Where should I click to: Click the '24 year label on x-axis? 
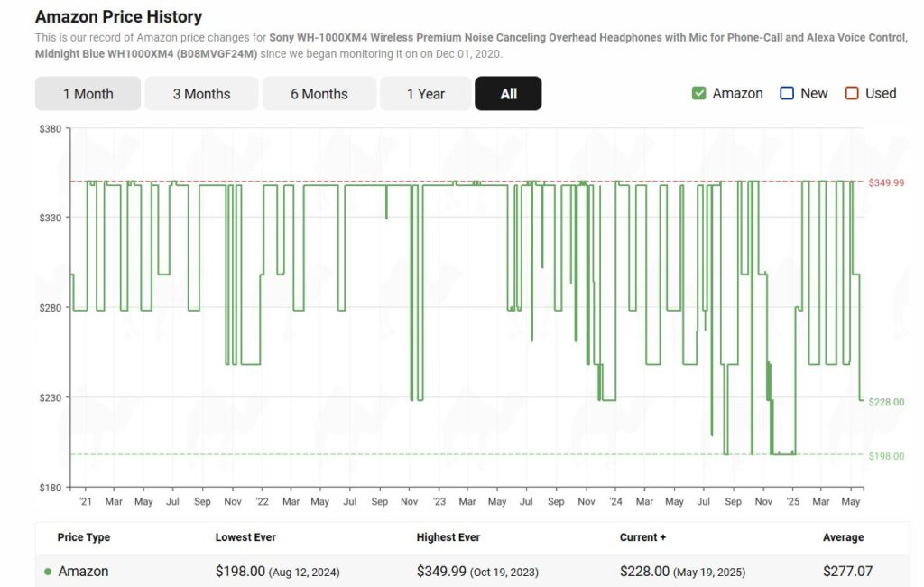(615, 501)
